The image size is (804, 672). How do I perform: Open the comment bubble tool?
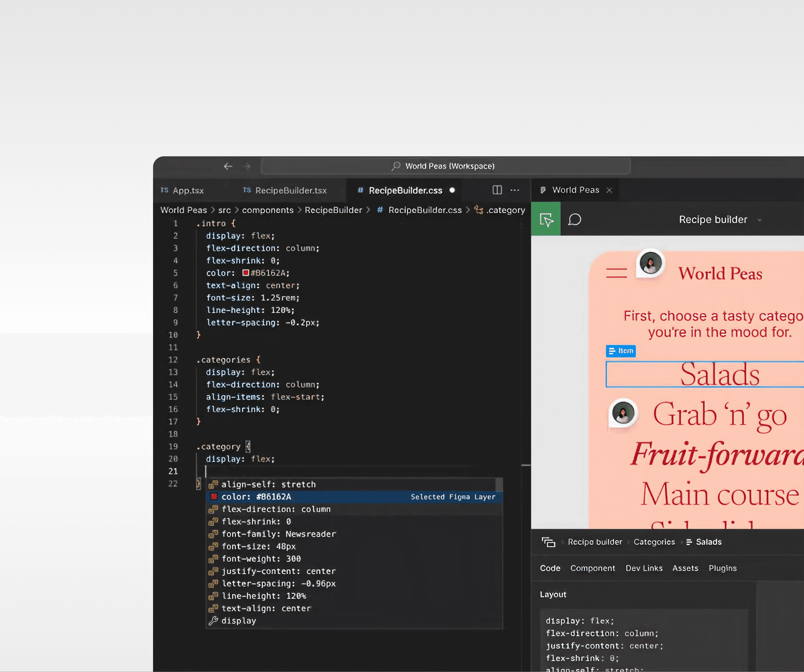[x=575, y=219]
